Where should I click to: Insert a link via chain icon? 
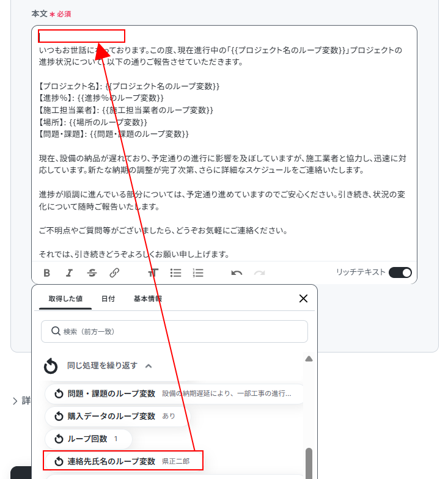coord(114,272)
